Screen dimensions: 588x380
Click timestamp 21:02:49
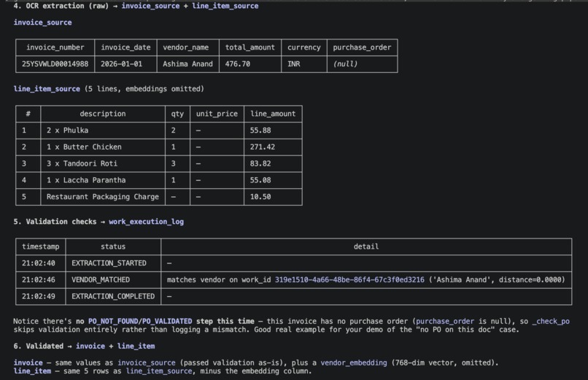(x=38, y=296)
